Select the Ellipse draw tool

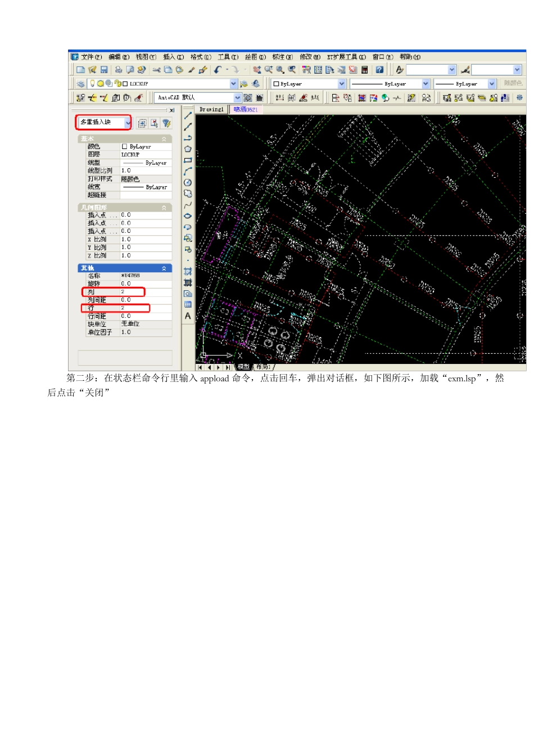[x=188, y=216]
